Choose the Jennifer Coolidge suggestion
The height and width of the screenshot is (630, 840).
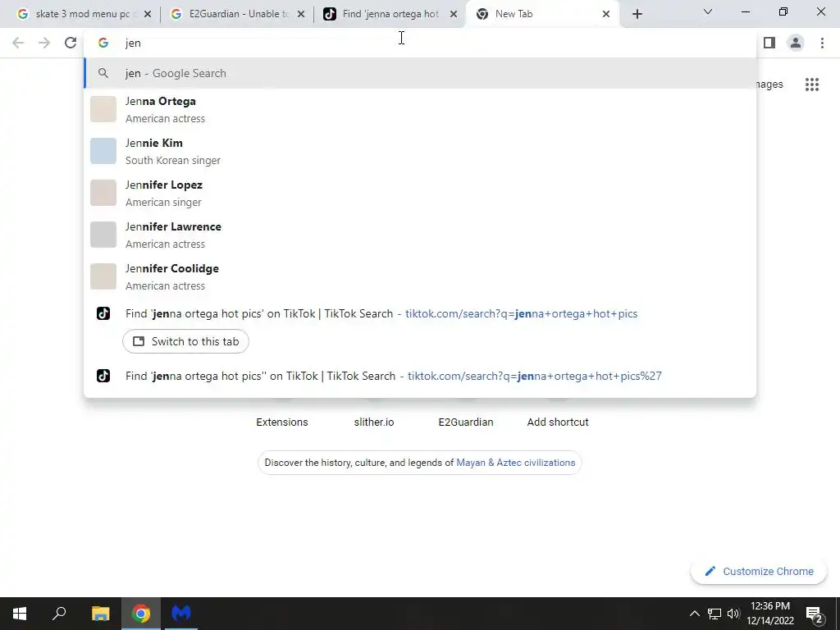(x=419, y=276)
